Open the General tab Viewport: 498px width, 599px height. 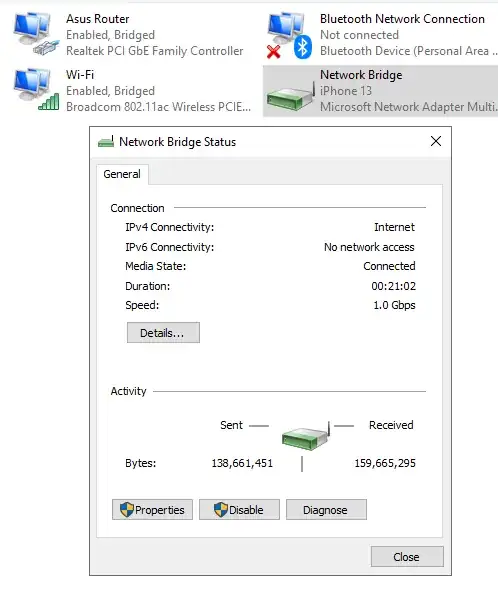[x=122, y=174]
